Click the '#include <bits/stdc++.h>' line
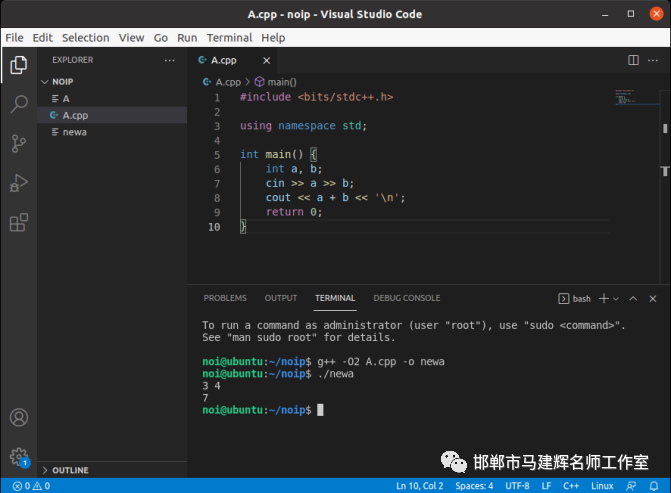The width and height of the screenshot is (671, 493). [x=316, y=97]
